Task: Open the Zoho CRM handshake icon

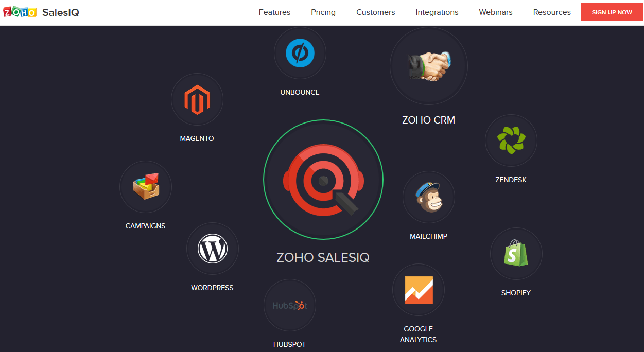Action: 429,66
